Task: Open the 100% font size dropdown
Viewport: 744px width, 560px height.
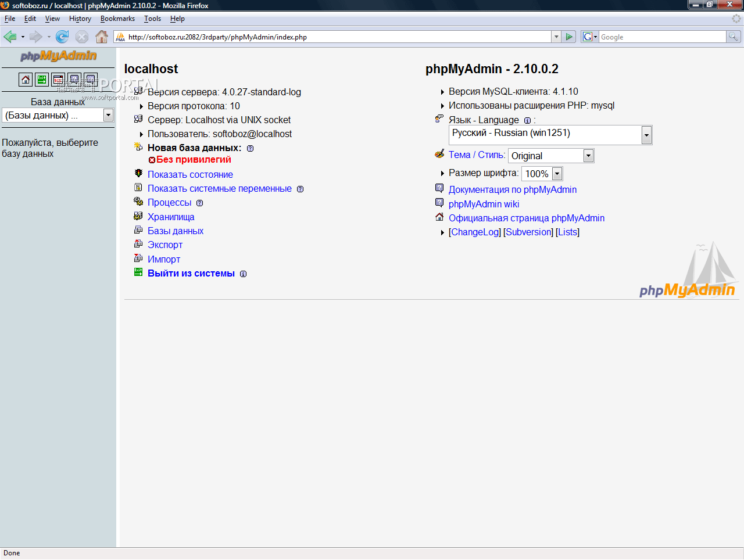Action: click(x=542, y=174)
